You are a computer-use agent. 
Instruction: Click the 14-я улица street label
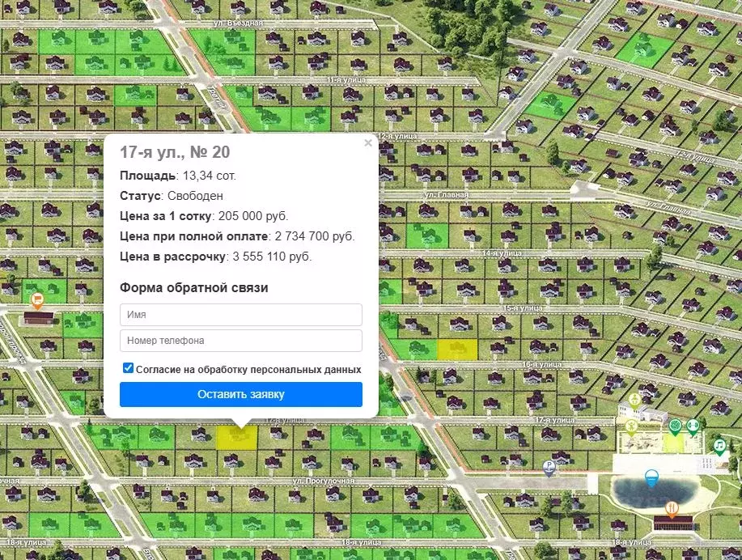502,254
